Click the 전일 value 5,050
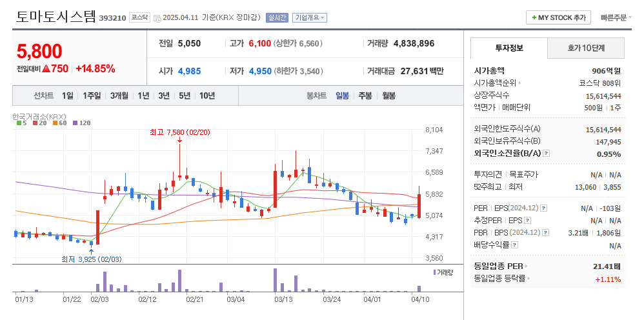Screen dimensions: 644x320 tap(189, 43)
